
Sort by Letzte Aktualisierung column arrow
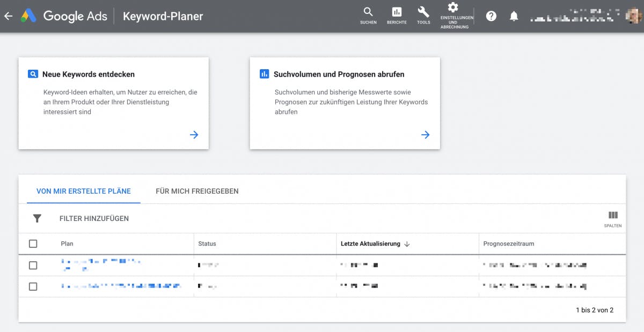click(407, 244)
